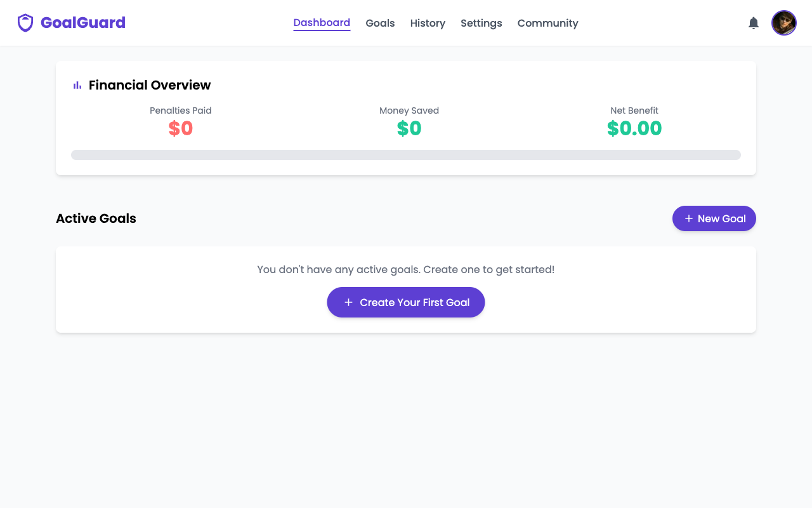812x508 pixels.
Task: Click the Penalties Paid $0 amount
Action: 180,128
